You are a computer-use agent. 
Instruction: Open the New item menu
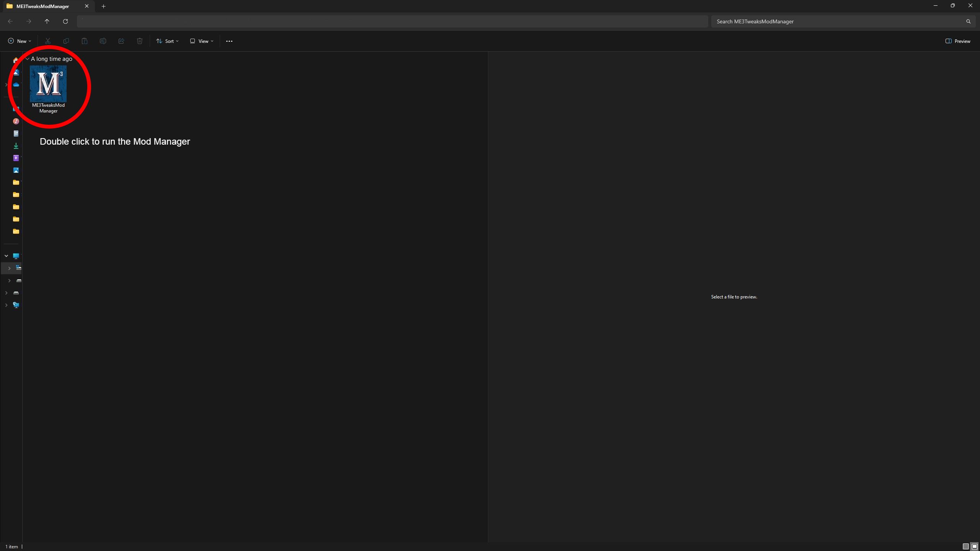point(20,41)
